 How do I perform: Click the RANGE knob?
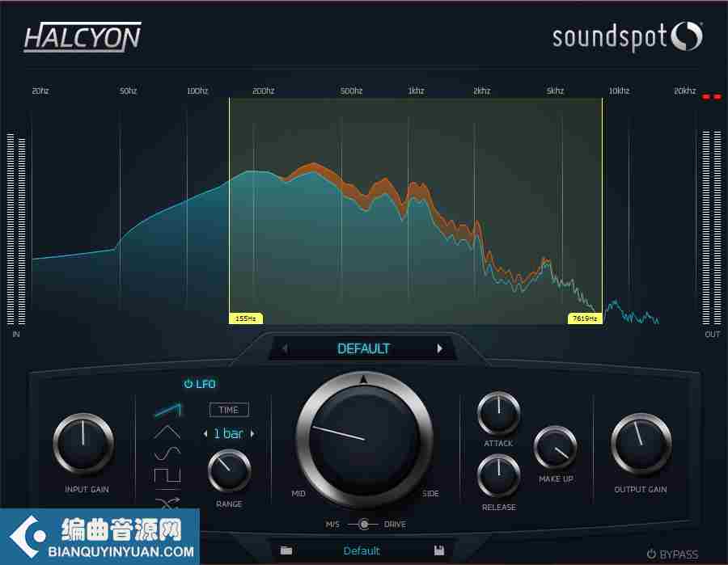tap(229, 470)
